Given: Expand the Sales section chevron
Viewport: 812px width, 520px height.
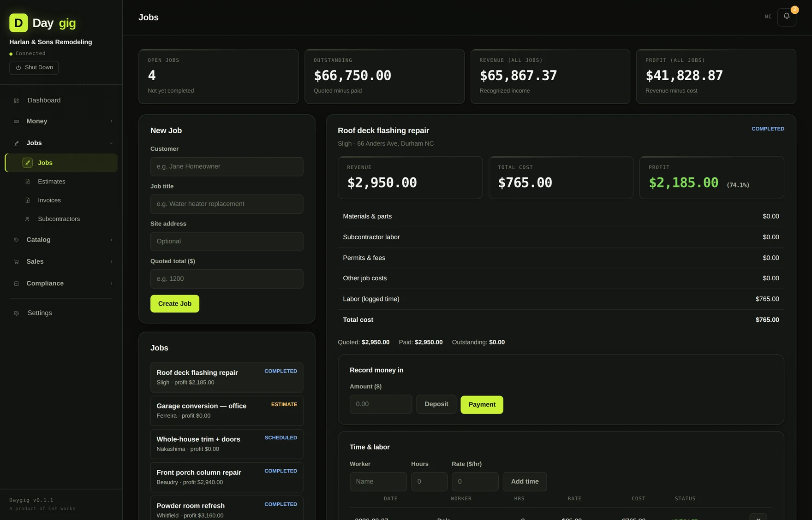Looking at the screenshot, I should pyautogui.click(x=111, y=262).
